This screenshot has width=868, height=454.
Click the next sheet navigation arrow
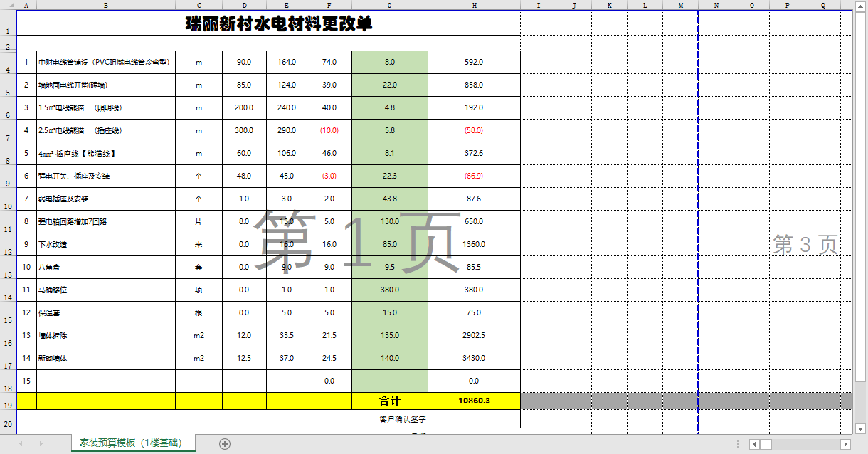41,444
